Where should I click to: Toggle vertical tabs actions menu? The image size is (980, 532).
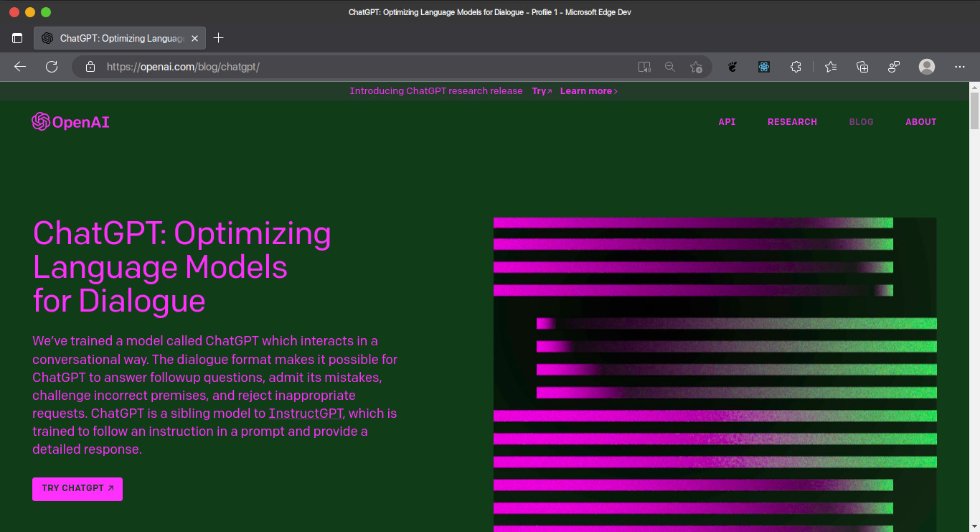pyautogui.click(x=17, y=38)
